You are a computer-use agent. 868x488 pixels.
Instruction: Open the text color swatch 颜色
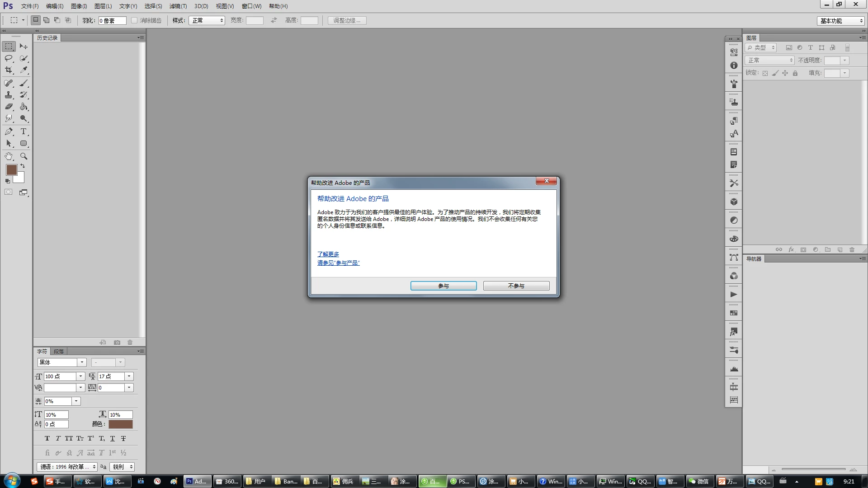point(121,424)
